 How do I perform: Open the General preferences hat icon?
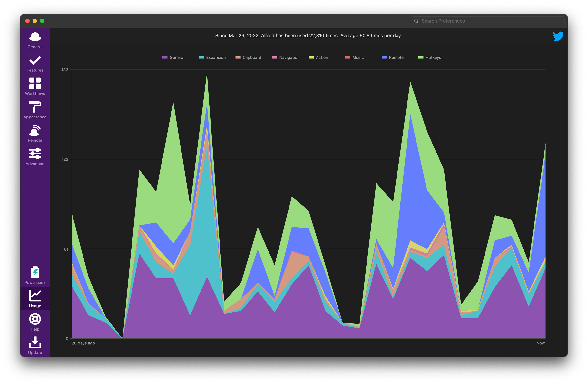35,37
